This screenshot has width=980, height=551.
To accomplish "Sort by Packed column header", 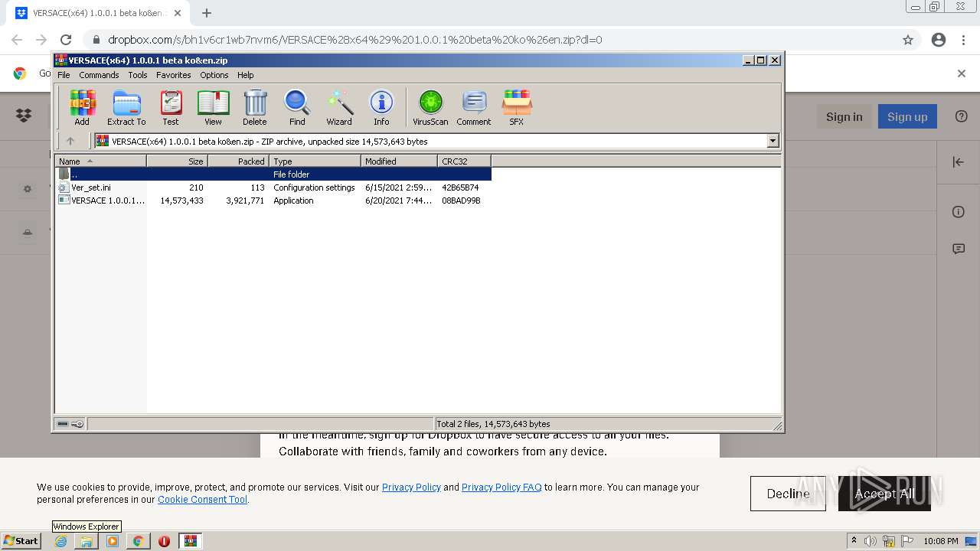I will [238, 161].
